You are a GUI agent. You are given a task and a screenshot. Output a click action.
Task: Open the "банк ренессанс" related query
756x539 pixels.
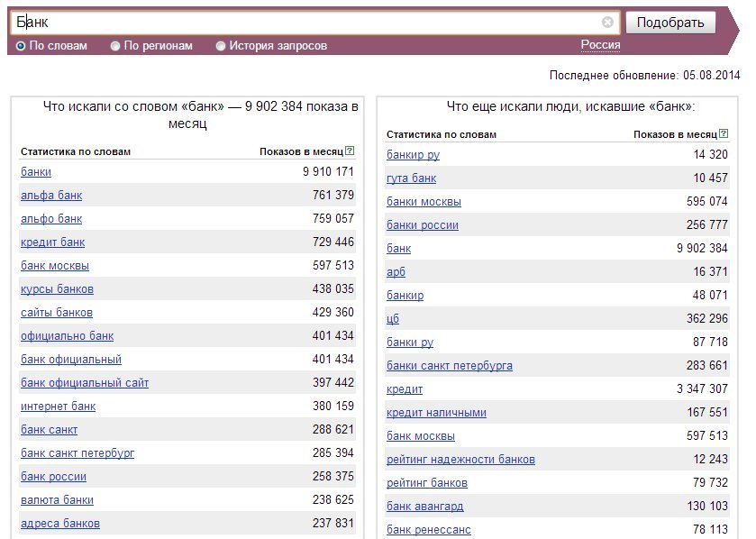[x=429, y=530]
